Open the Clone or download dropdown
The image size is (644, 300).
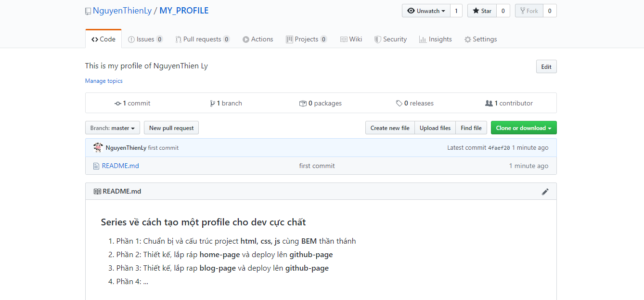pyautogui.click(x=524, y=128)
